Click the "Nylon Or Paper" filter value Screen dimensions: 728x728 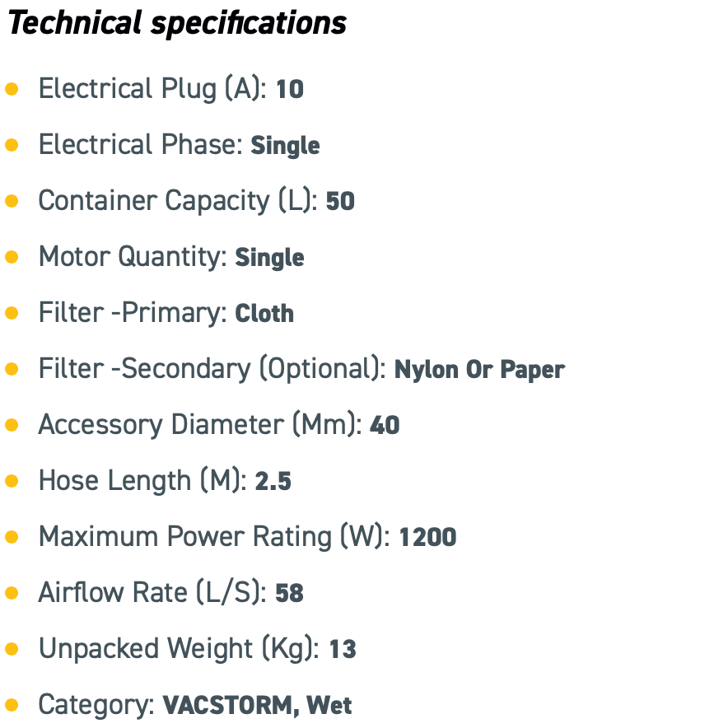[x=479, y=370]
